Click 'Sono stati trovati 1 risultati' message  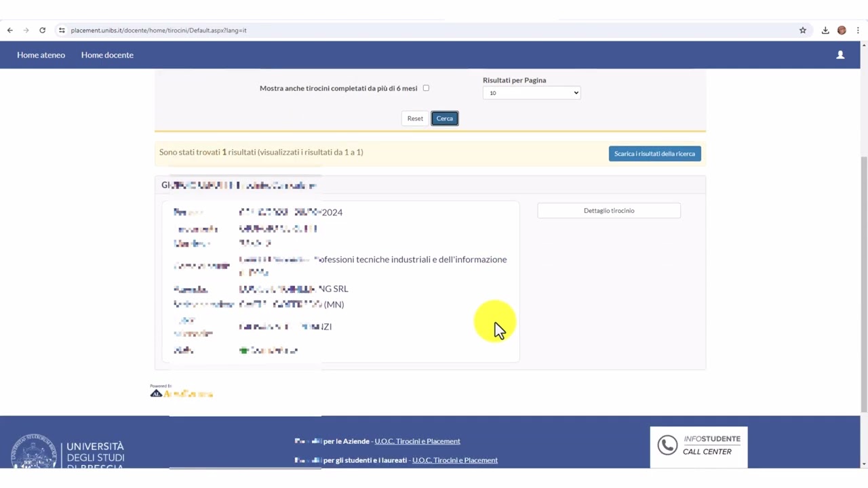tap(261, 152)
